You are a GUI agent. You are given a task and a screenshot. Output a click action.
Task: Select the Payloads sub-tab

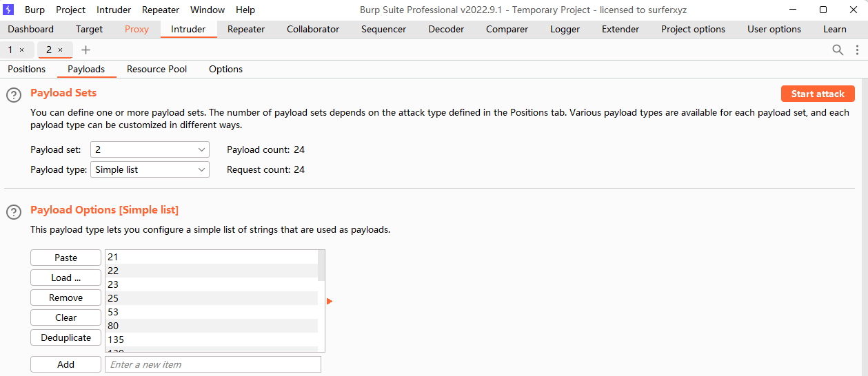point(86,69)
